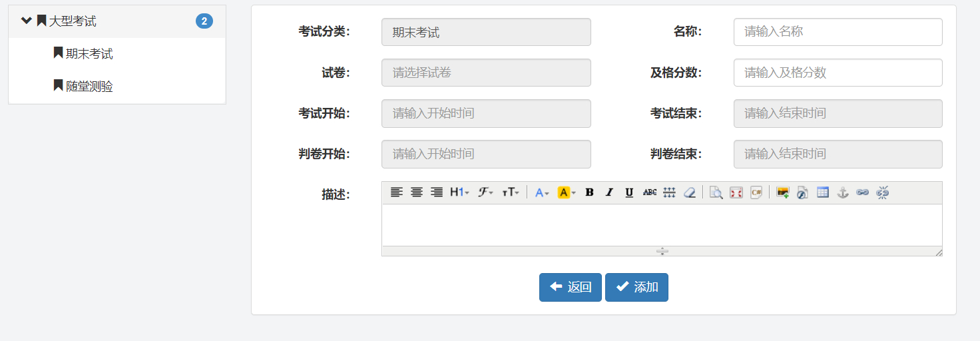980x341 pixels.
Task: Remove the hyperlink with the unlink icon
Action: [883, 192]
